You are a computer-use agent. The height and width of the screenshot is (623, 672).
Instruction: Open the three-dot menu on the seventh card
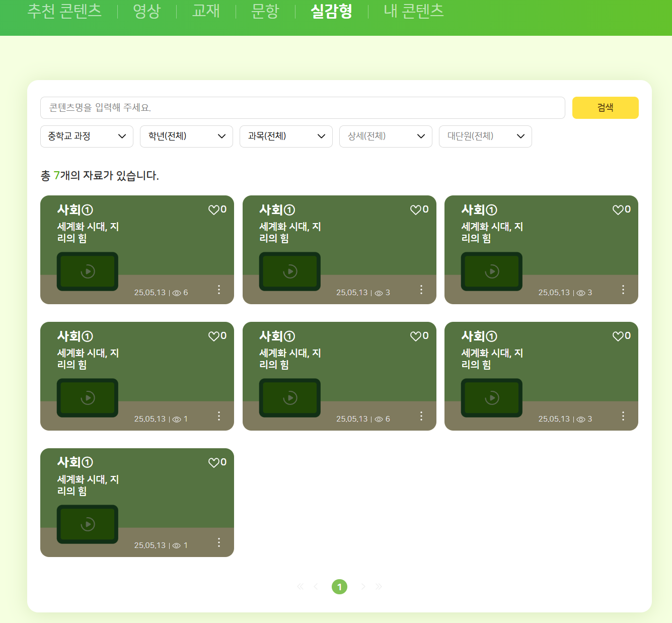coord(219,542)
